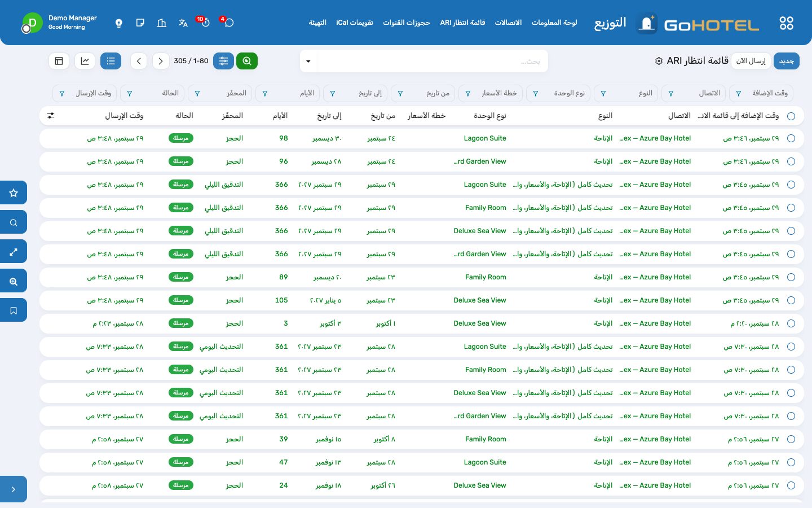Click the جديد button

tap(787, 61)
